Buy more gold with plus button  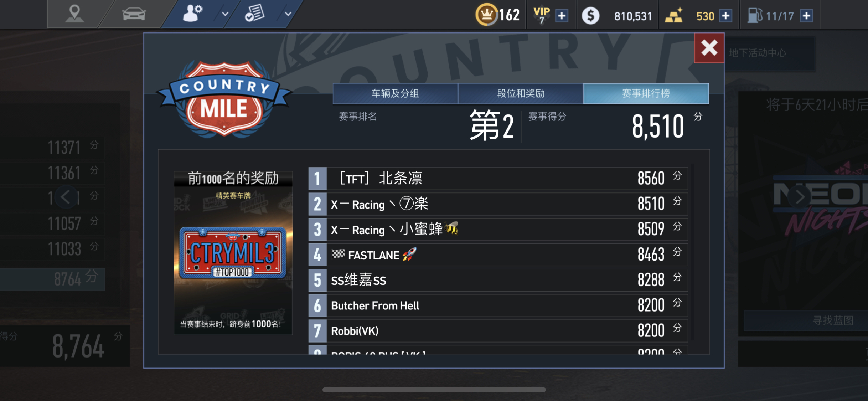(x=726, y=16)
